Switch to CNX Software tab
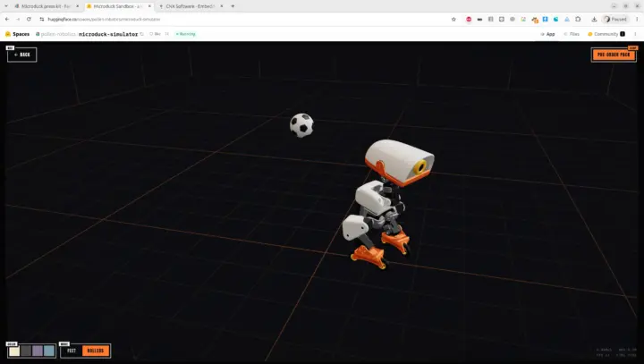Viewport: 644px width, 364px height. click(x=191, y=6)
